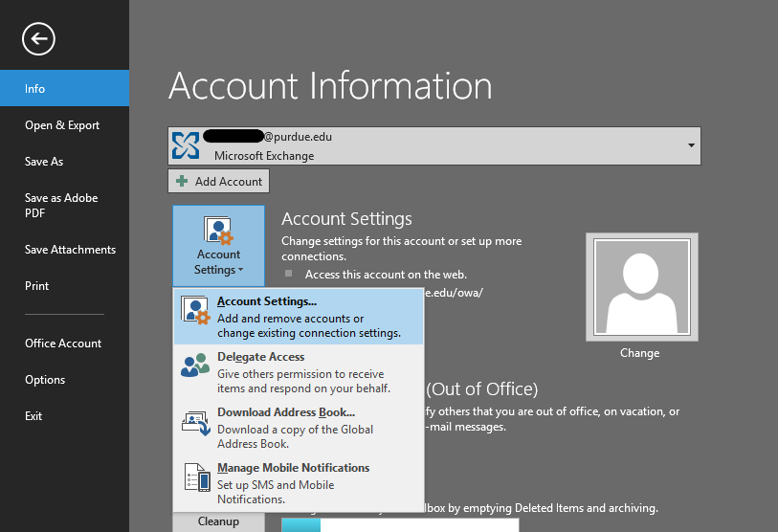778x532 pixels.
Task: Choose Save As from the sidebar
Action: pyautogui.click(x=44, y=162)
